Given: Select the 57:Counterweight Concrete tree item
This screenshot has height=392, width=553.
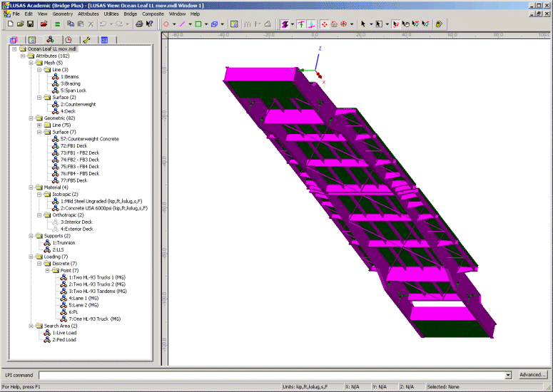Looking at the screenshot, I should click(89, 139).
